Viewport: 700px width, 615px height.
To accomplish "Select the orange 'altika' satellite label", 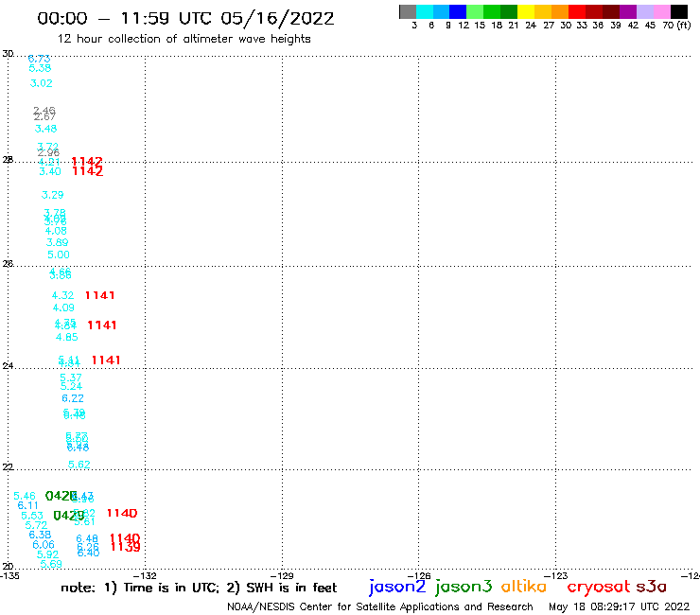I will pyautogui.click(x=523, y=587).
